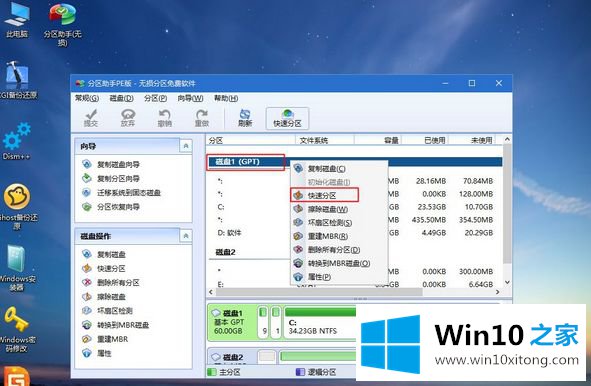Open the 常规(G) menu

pyautogui.click(x=87, y=98)
